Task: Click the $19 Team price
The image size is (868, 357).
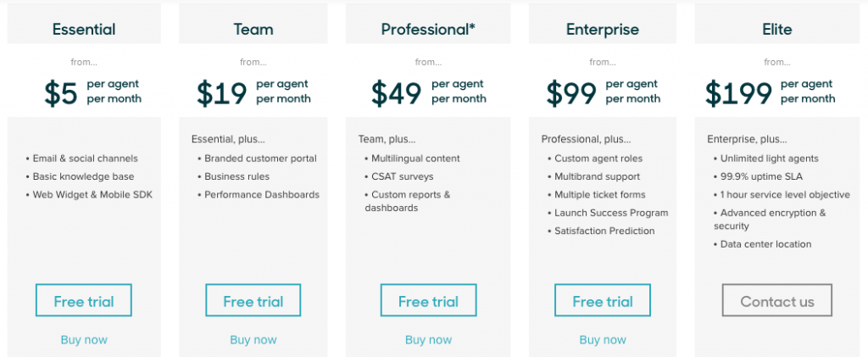Action: [x=222, y=92]
